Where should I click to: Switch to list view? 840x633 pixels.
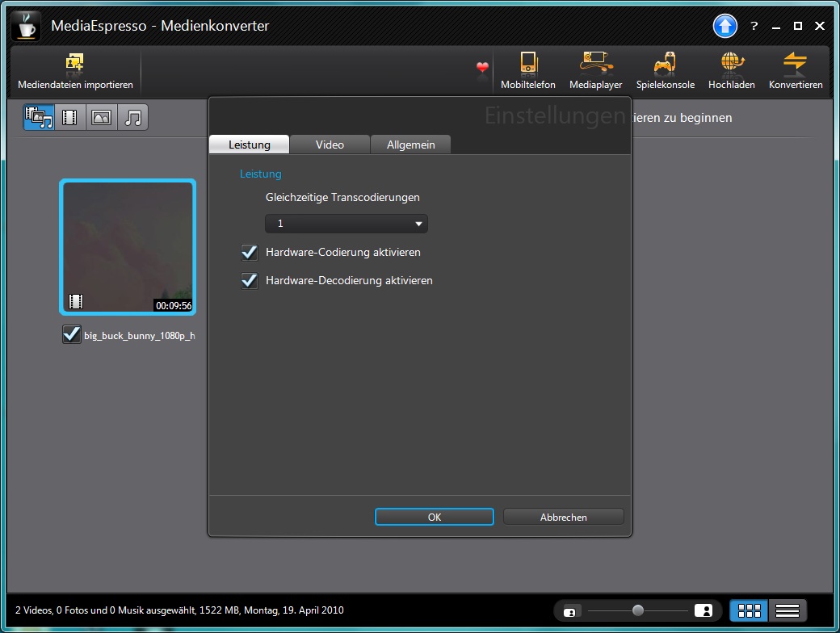click(x=787, y=610)
